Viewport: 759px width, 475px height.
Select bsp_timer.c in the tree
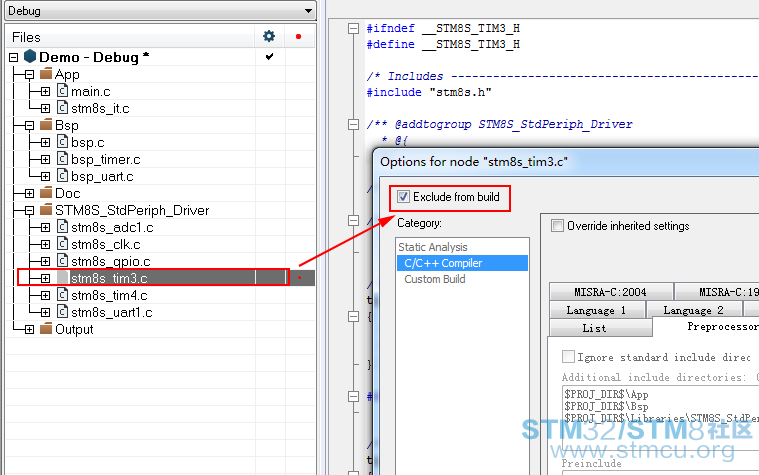tap(106, 160)
